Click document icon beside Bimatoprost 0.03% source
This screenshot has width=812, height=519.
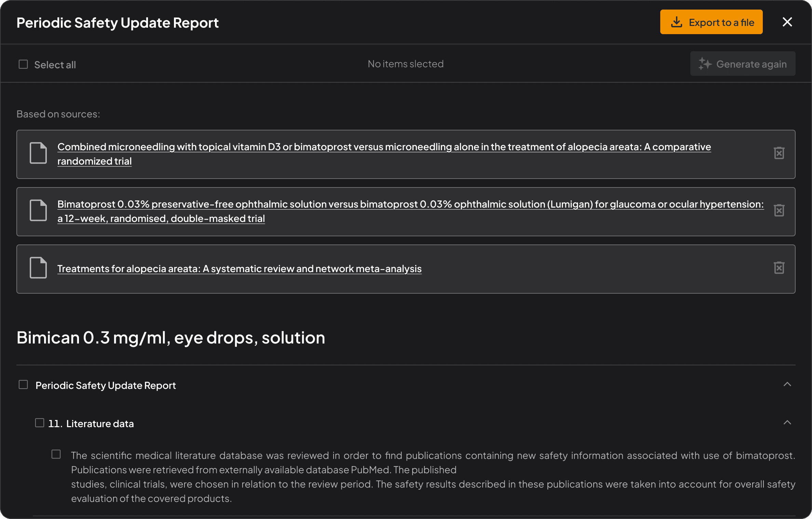coord(38,210)
